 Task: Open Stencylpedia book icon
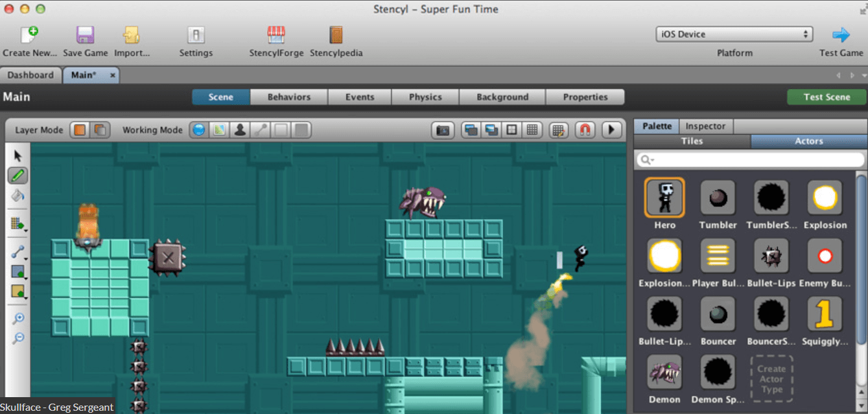pos(336,35)
